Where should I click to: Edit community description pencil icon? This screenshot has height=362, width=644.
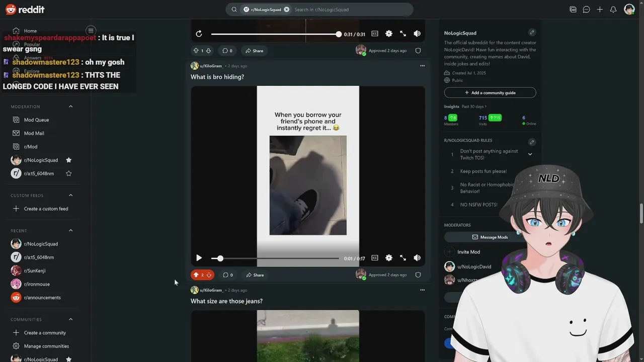pos(532,33)
